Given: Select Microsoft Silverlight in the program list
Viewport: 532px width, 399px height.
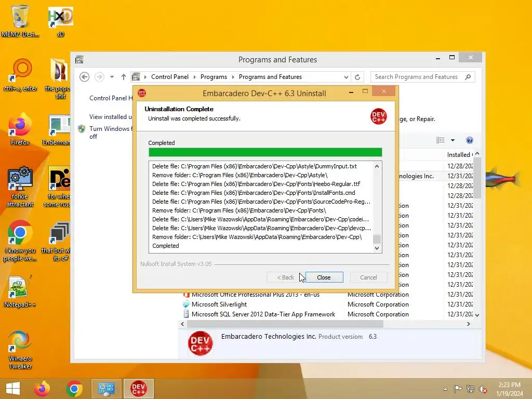Looking at the screenshot, I should (x=219, y=304).
